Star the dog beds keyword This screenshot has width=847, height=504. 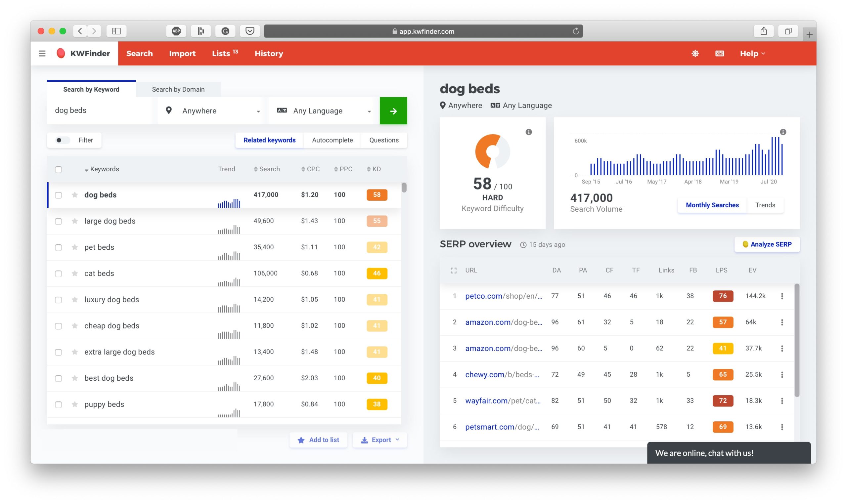point(75,194)
